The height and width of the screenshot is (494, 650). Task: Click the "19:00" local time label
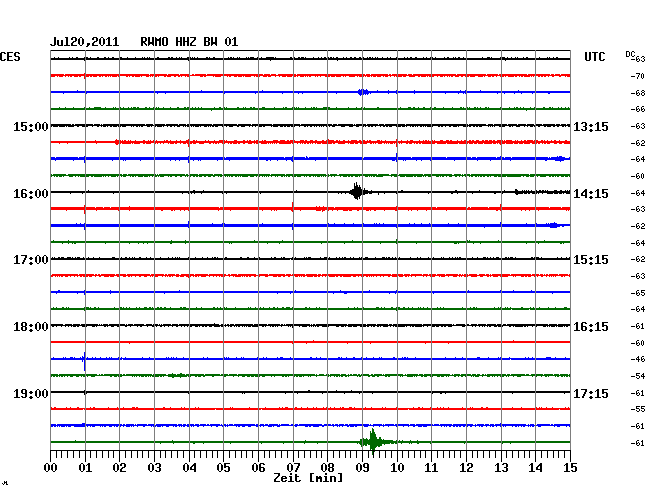click(31, 393)
